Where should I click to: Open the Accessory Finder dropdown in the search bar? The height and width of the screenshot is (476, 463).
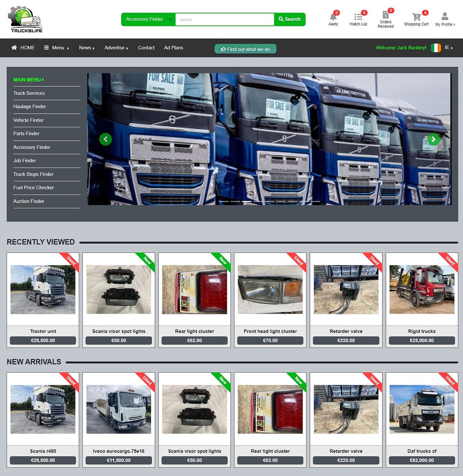(147, 19)
